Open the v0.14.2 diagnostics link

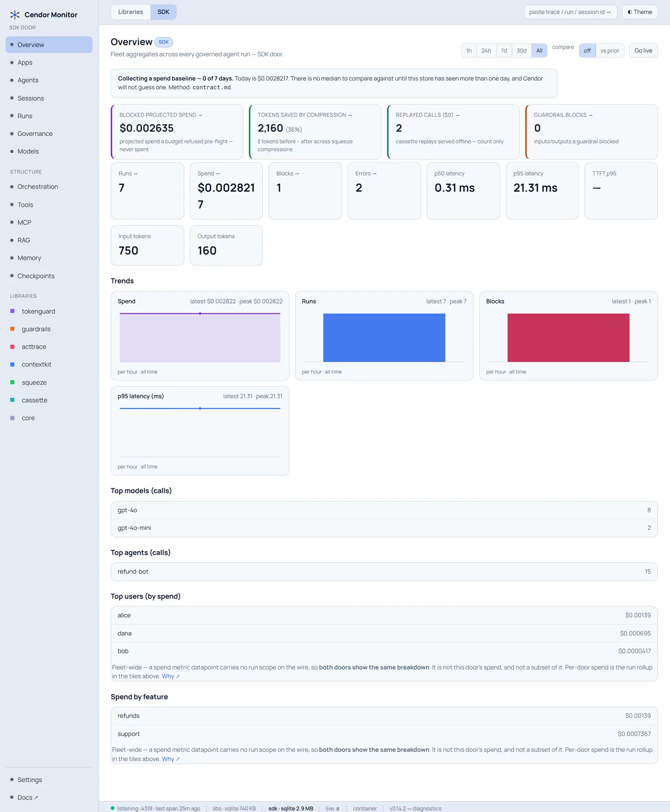coord(415,808)
